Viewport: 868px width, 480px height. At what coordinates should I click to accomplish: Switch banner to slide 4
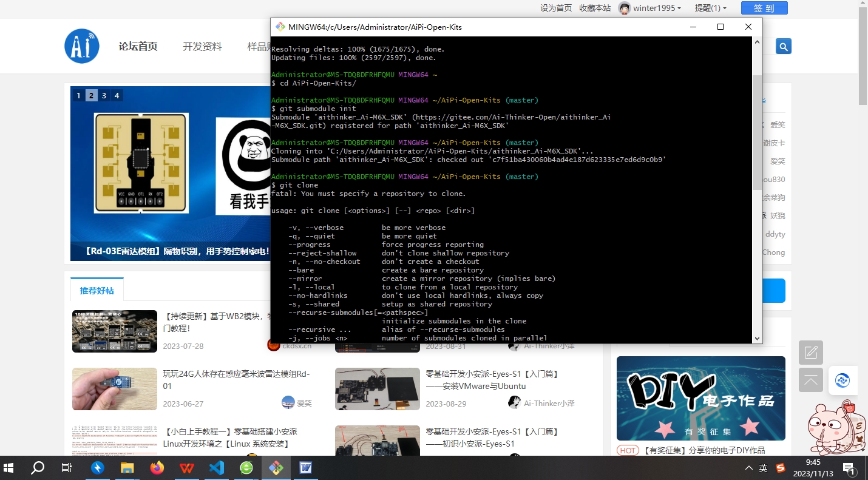click(x=117, y=95)
